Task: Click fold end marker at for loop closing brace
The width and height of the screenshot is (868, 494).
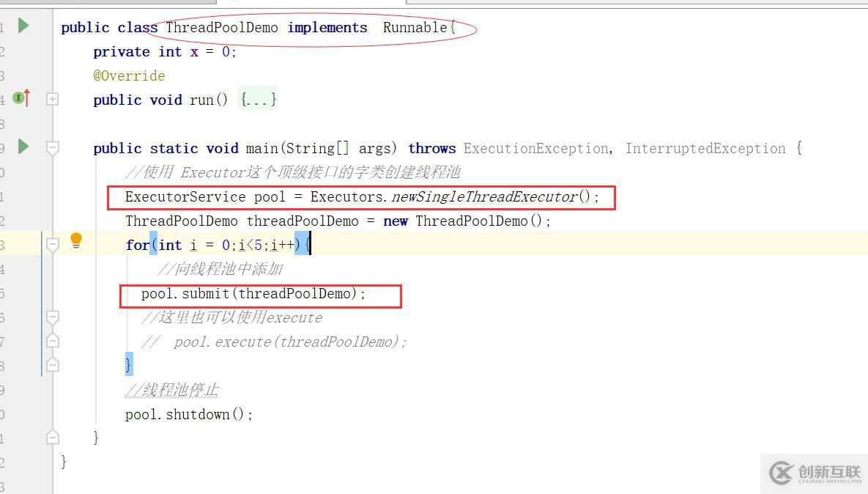Action: 53,364
